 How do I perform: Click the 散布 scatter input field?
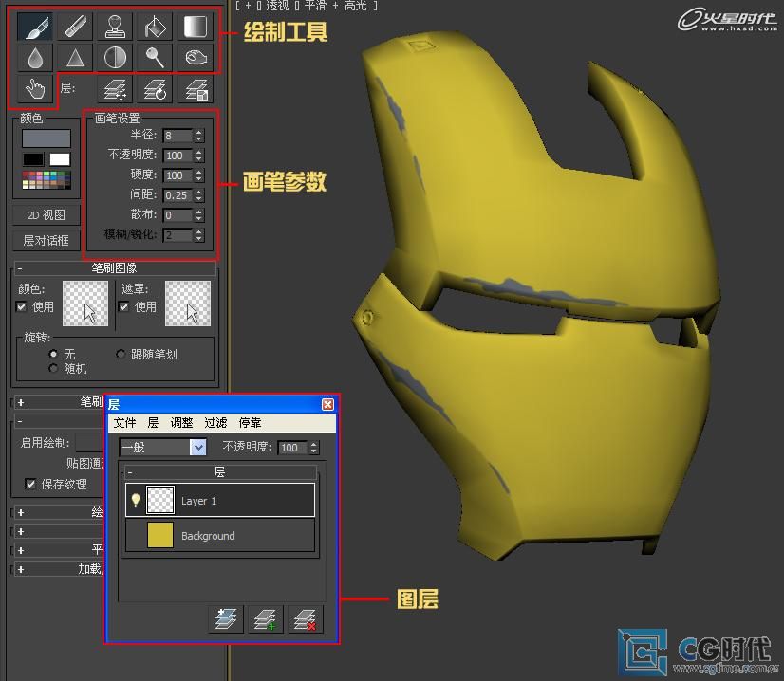[178, 215]
